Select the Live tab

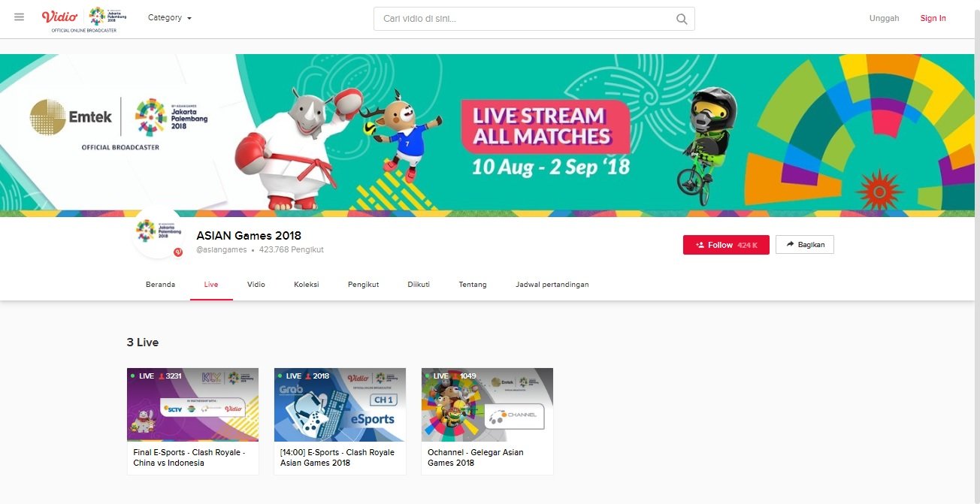[211, 285]
